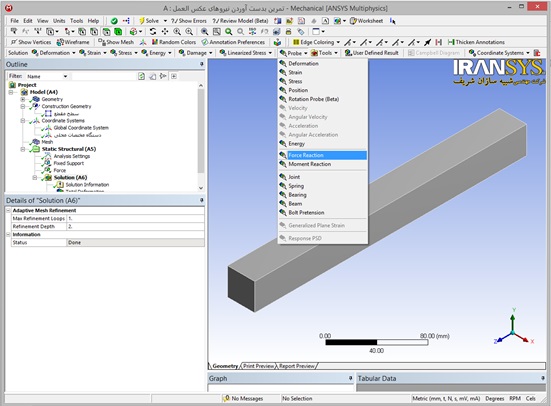
Task: Click Show Errors button
Action: tap(189, 21)
